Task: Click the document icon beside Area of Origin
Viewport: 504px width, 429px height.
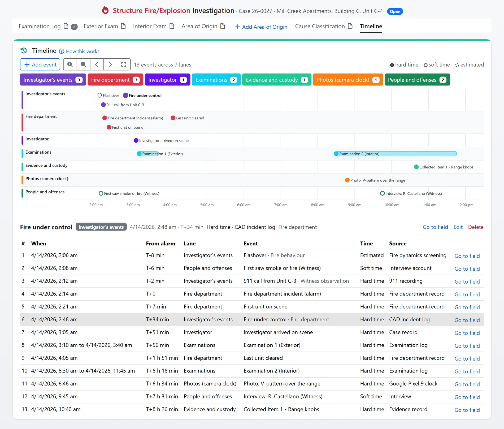Action: click(x=223, y=26)
